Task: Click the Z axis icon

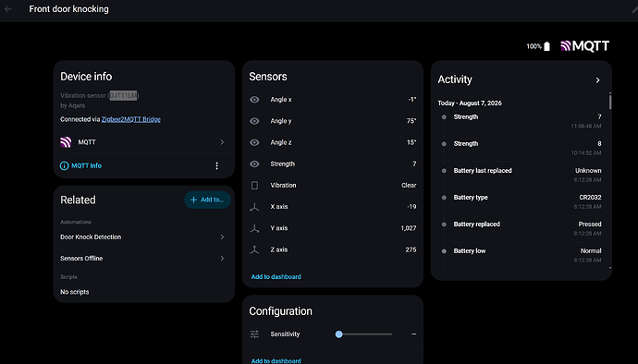Action: 254,249
